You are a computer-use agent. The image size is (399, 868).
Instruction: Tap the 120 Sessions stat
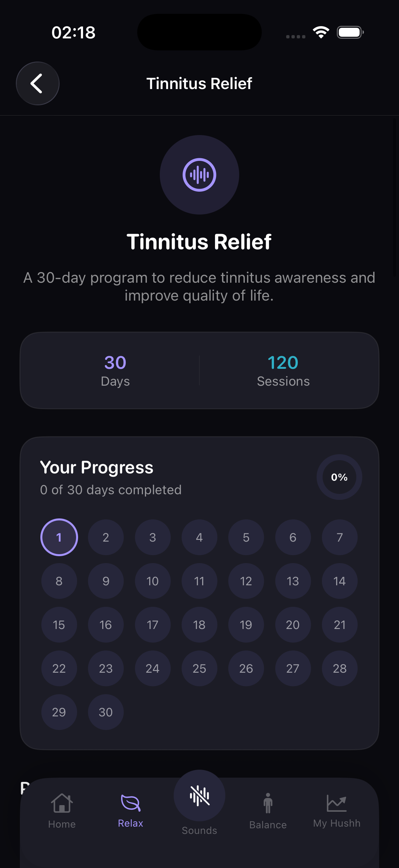coord(283,370)
